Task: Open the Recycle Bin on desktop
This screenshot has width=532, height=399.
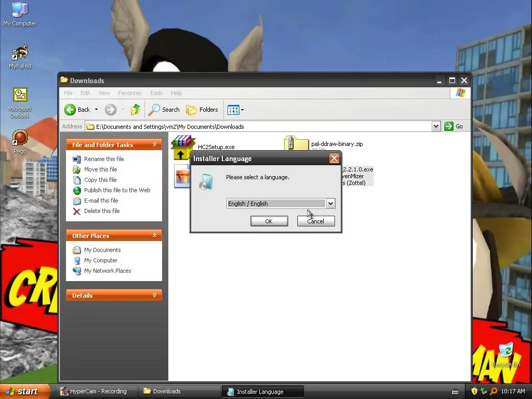Action: click(506, 355)
